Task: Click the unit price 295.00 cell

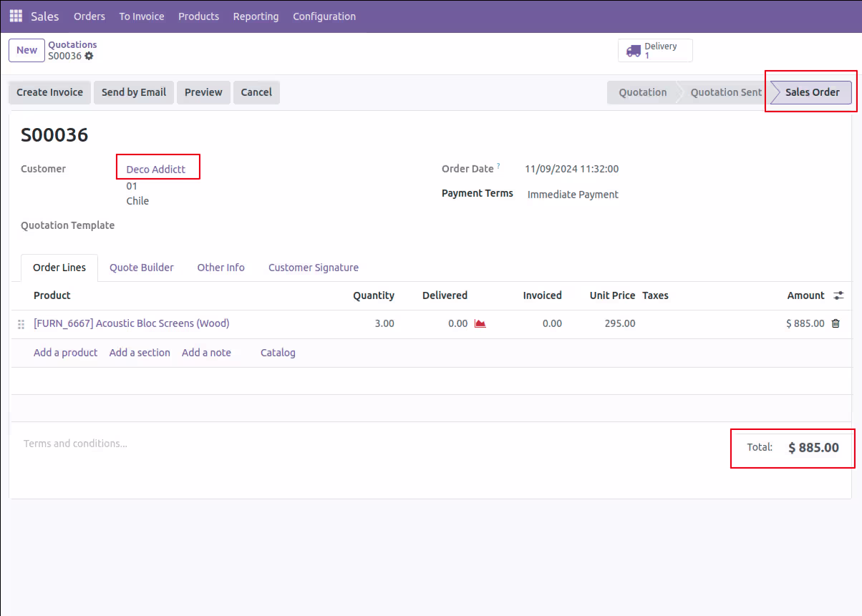Action: [620, 323]
